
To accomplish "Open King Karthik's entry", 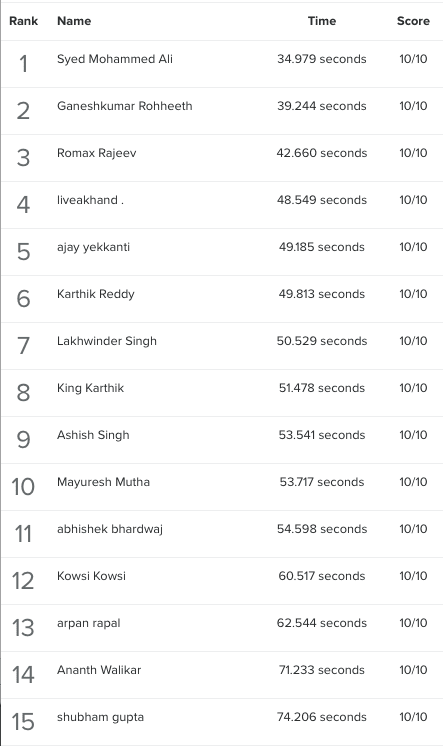I will tap(90, 388).
